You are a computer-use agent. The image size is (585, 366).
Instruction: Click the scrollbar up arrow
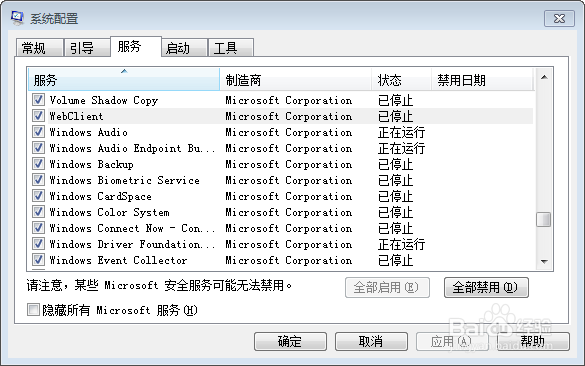544,77
